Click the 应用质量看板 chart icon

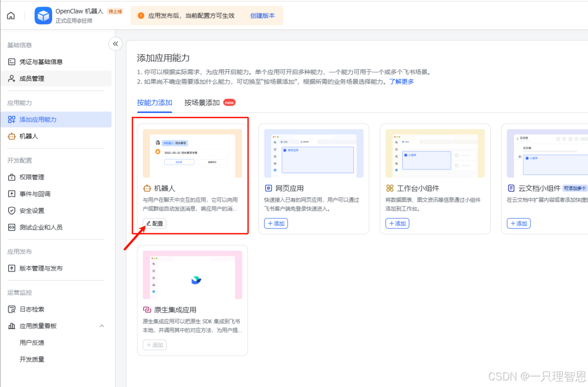point(12,326)
